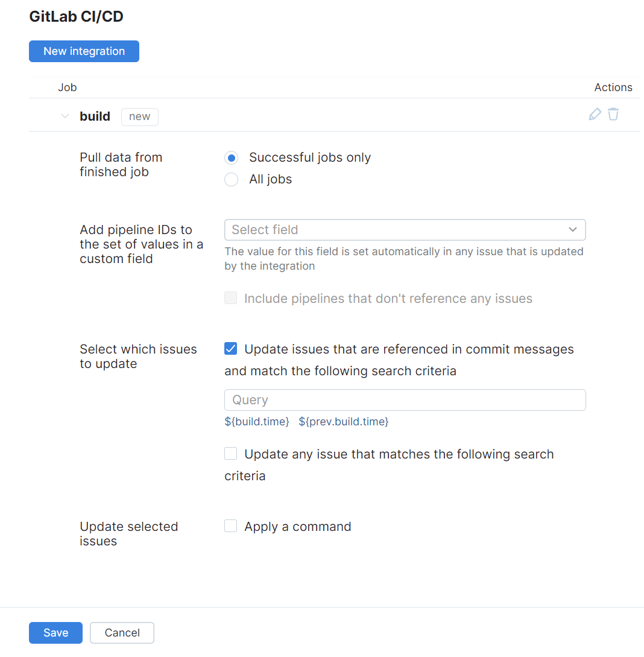The height and width of the screenshot is (657, 644).
Task: Insert the ${prev.build.time} token
Action: tap(343, 421)
